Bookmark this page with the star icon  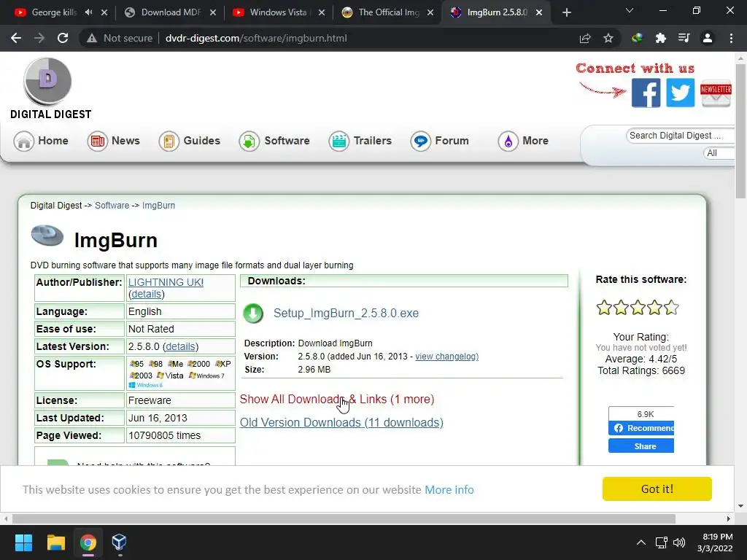click(608, 38)
